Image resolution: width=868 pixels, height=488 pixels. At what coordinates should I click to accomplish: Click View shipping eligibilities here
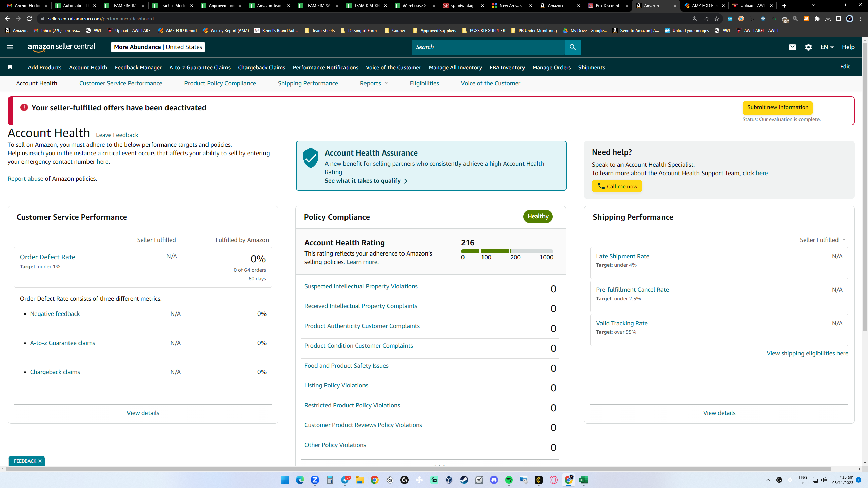(807, 353)
